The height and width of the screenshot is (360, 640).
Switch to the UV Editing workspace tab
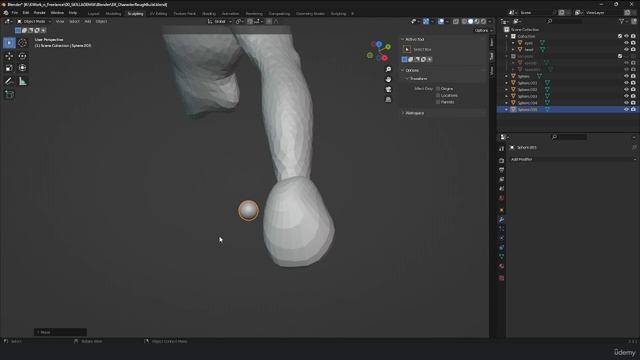pos(158,13)
